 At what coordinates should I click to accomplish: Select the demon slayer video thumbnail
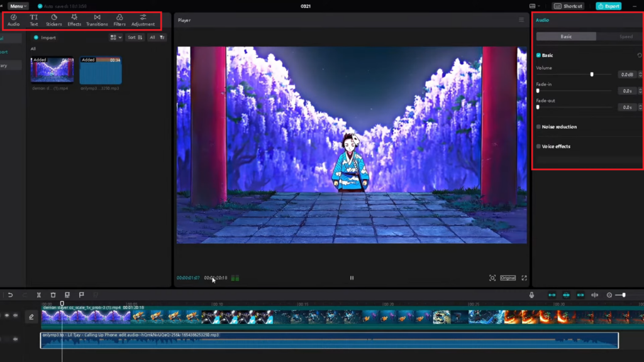(x=52, y=70)
